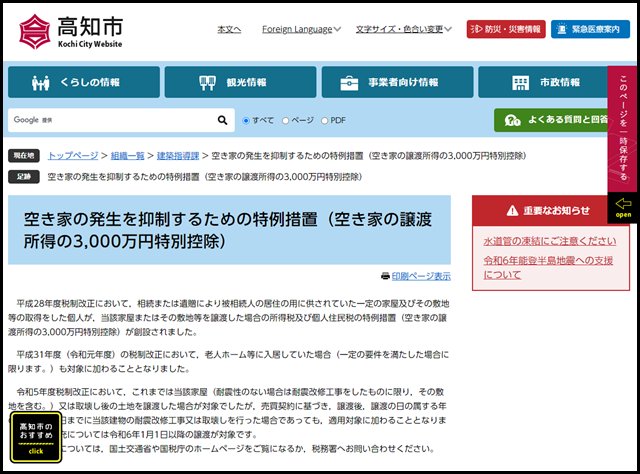The height and width of the screenshot is (474, 640).
Task: Expand the open arrow side panel
Action: click(x=623, y=207)
